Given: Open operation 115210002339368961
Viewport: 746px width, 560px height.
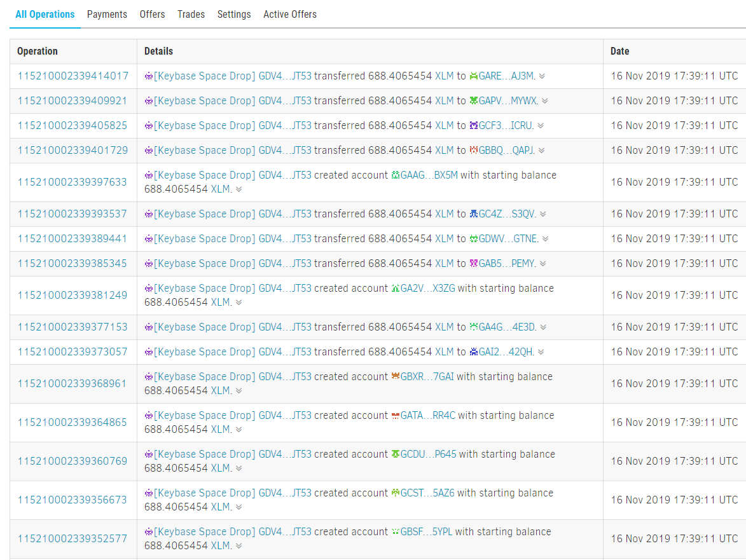Looking at the screenshot, I should pos(73,384).
